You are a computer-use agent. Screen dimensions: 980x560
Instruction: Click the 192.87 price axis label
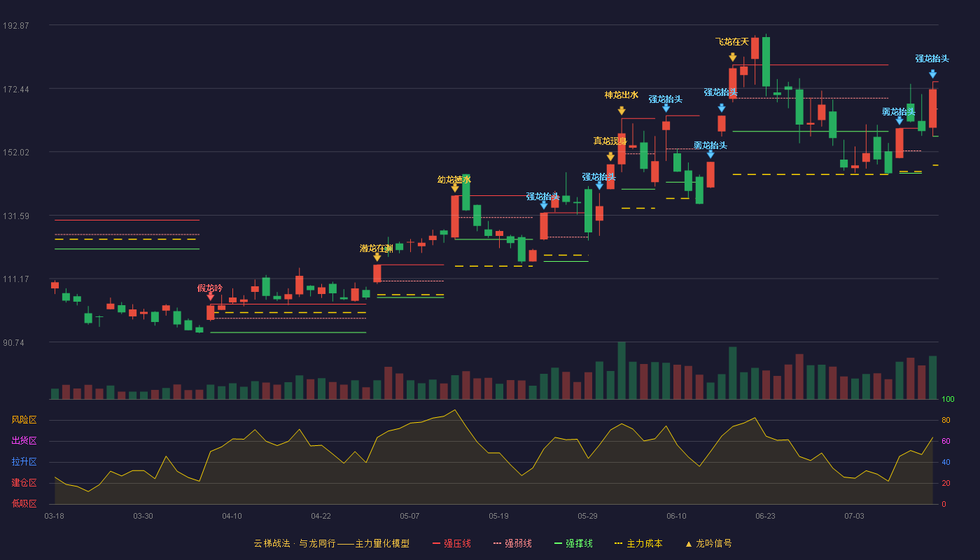pos(15,26)
